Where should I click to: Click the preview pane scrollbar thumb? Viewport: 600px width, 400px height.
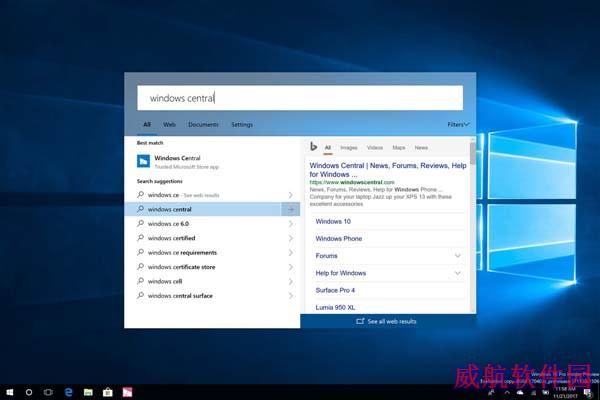473,153
